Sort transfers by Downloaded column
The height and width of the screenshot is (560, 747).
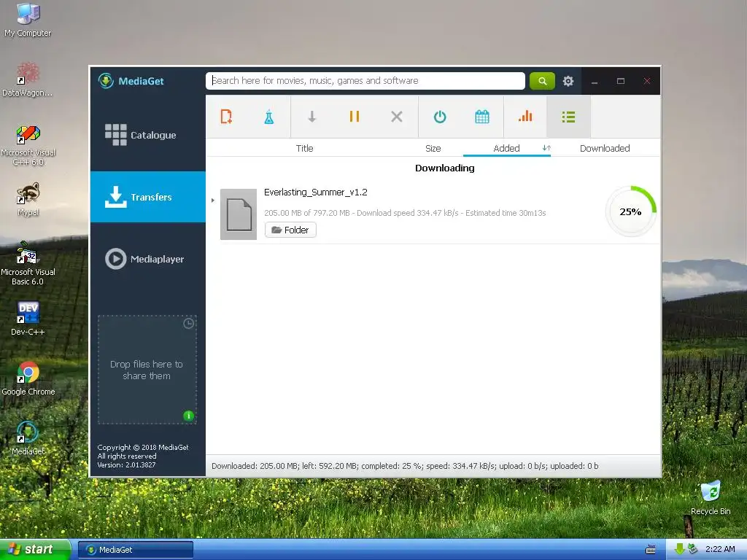[x=605, y=148]
